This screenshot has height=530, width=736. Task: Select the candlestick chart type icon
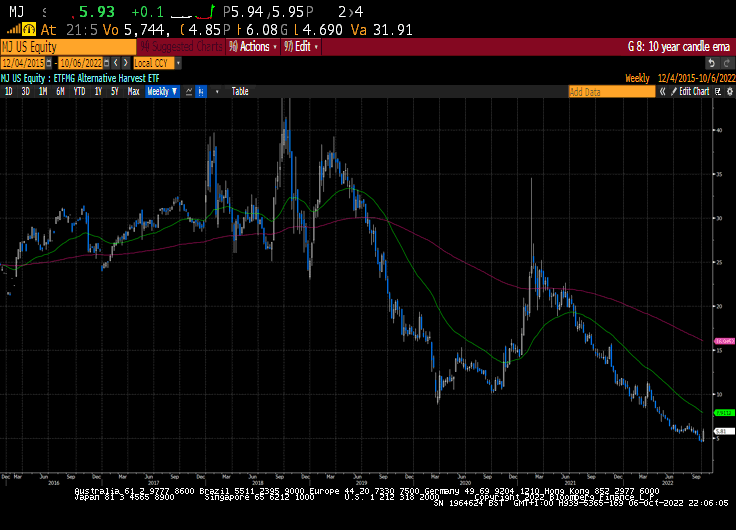201,92
